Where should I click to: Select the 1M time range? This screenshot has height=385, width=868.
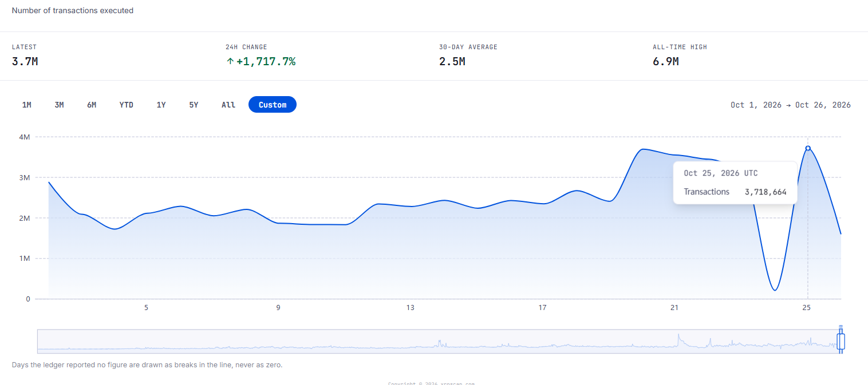(x=27, y=105)
